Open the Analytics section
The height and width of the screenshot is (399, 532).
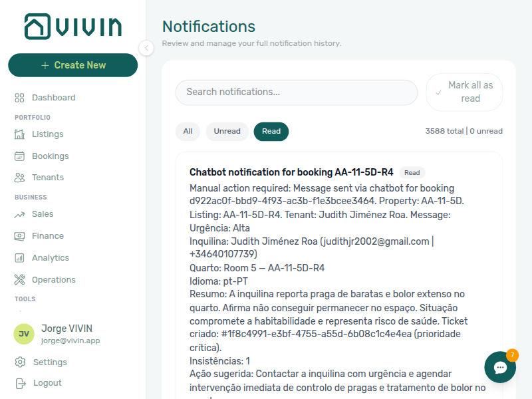pyautogui.click(x=51, y=258)
